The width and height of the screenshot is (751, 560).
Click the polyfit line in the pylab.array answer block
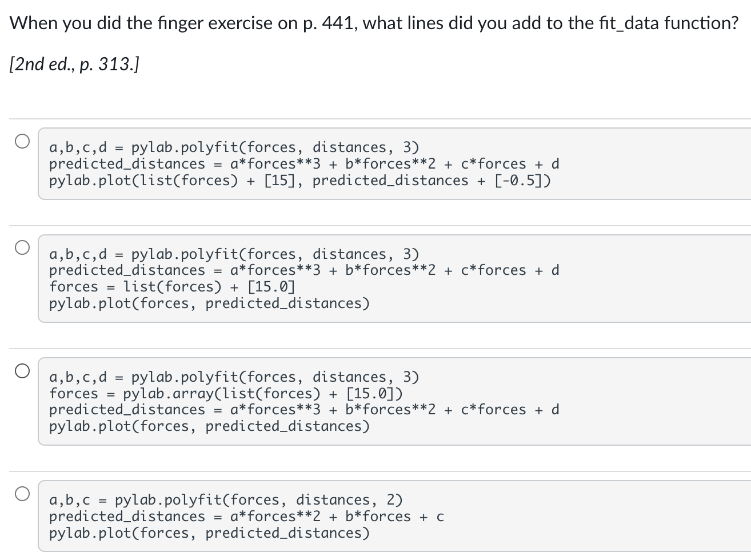234,377
